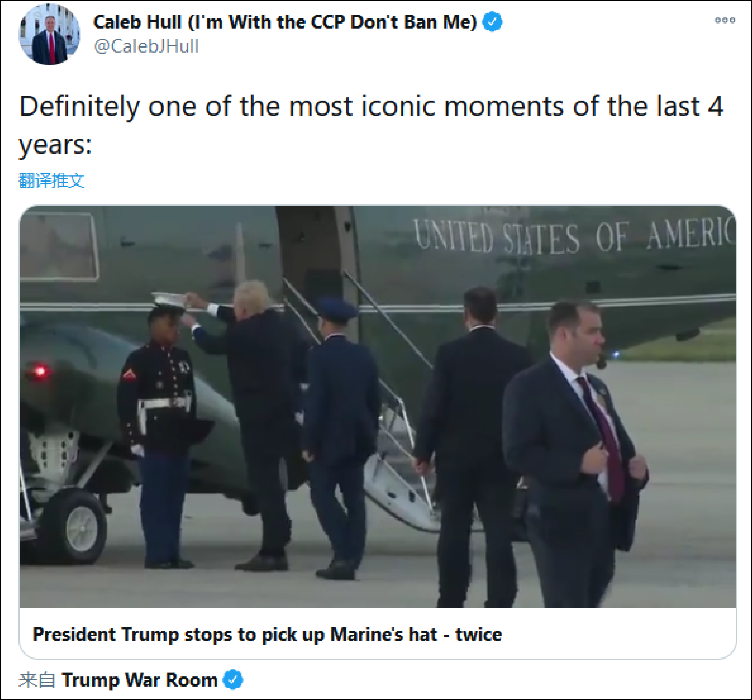Viewport: 752px width, 700px height.
Task: Click the Caleb Hull display name
Action: click(285, 22)
